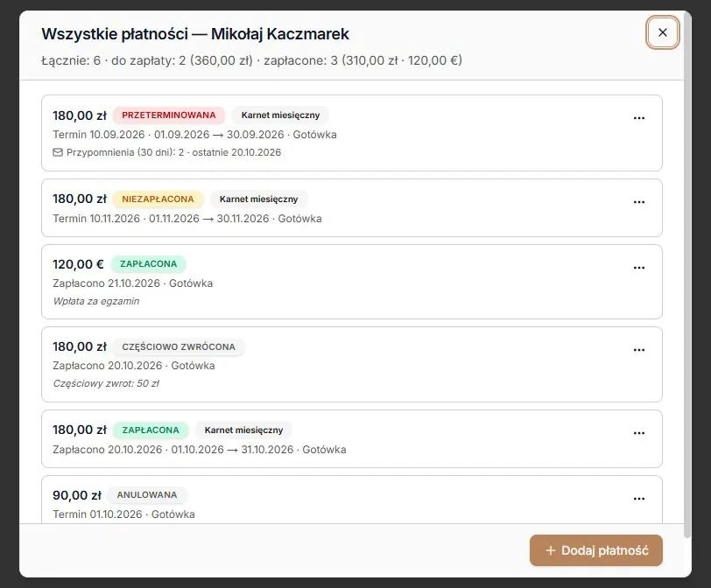711x588 pixels.
Task: Open options for payment paid 20.10.2026 with Karnet
Action: [639, 433]
